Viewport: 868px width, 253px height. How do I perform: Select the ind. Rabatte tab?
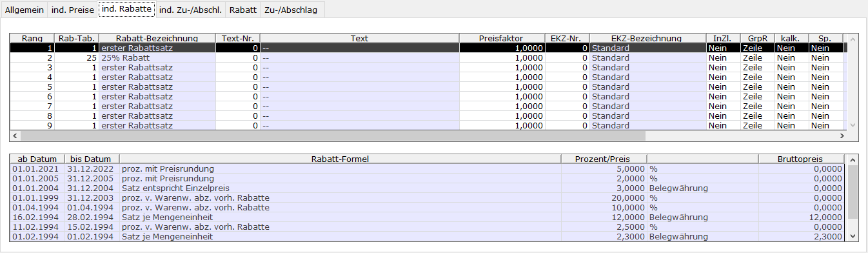click(126, 9)
